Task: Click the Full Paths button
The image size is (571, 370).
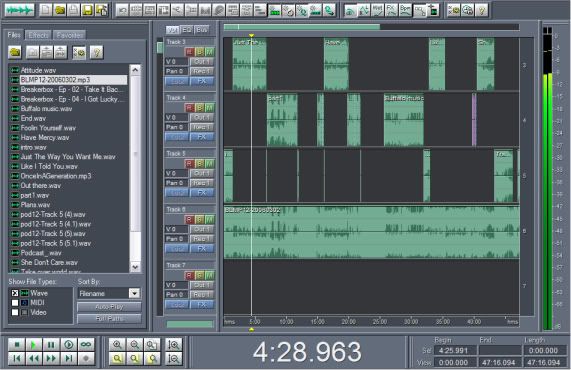Action: pyautogui.click(x=109, y=319)
